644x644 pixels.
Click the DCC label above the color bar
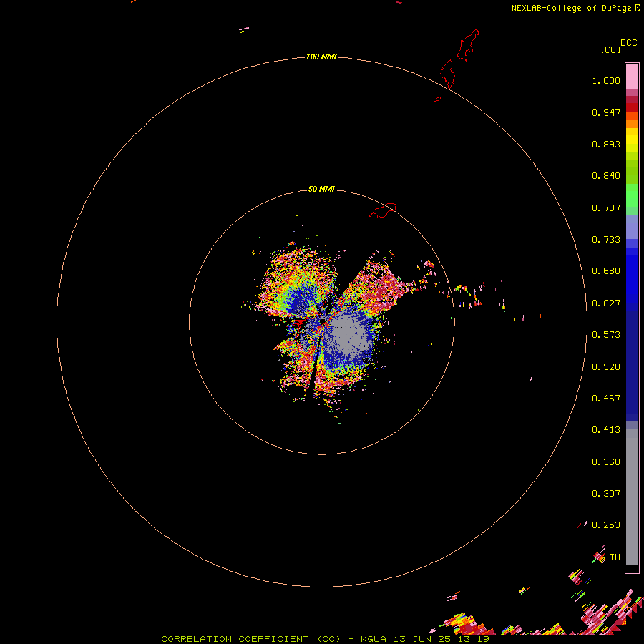[628, 43]
